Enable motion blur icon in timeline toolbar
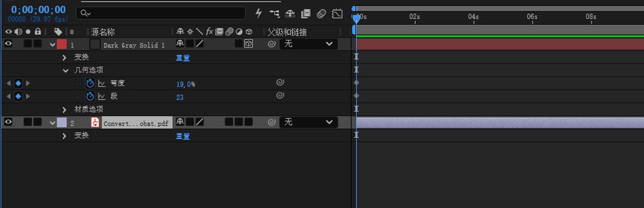The width and height of the screenshot is (644, 208). click(x=321, y=13)
